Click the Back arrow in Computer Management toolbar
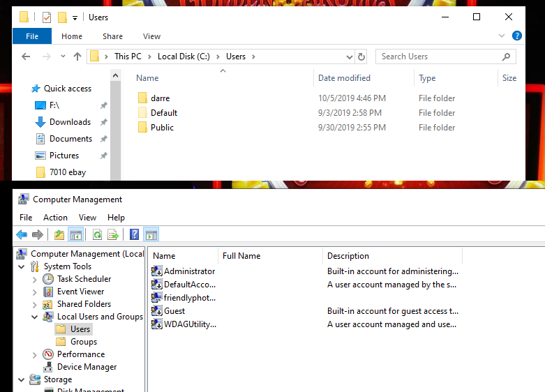This screenshot has width=545, height=392. click(x=22, y=235)
